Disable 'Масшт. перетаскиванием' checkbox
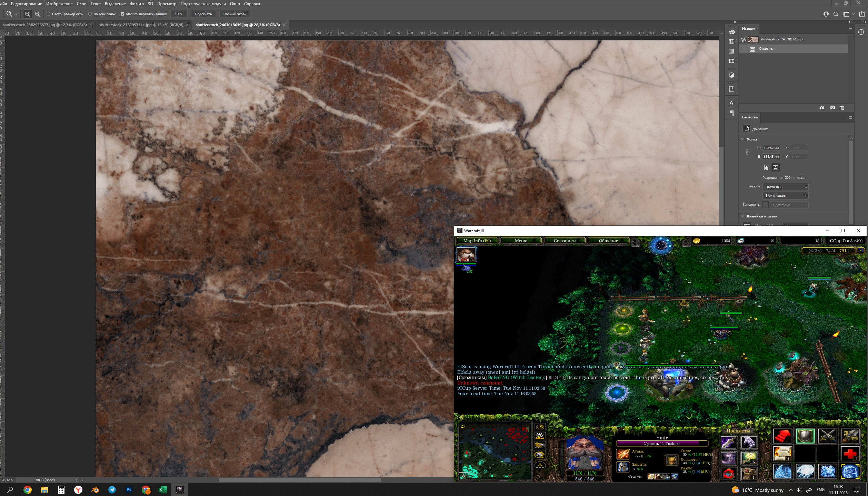The width and height of the screenshot is (868, 496). coord(122,14)
